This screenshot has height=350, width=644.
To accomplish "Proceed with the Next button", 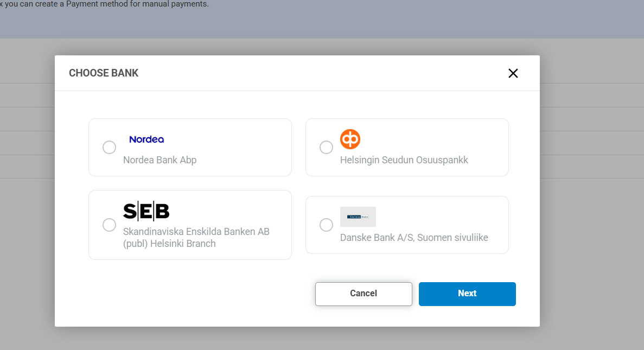I will (467, 294).
